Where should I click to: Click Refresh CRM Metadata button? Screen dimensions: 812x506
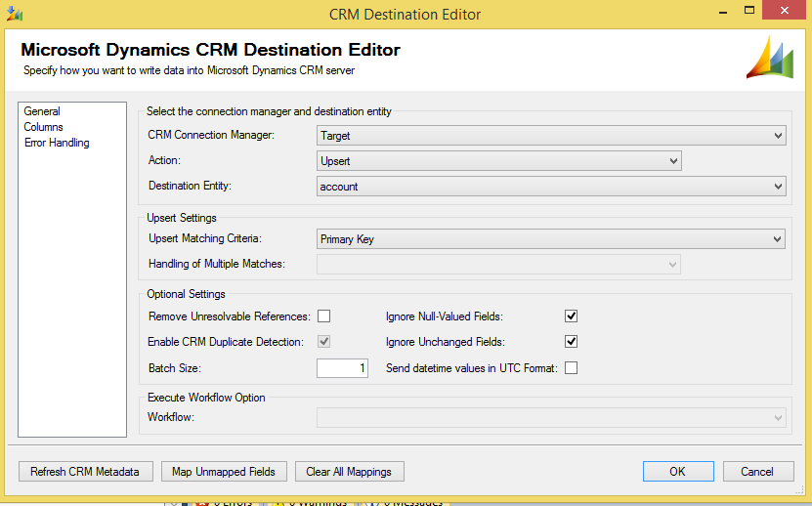(x=85, y=471)
